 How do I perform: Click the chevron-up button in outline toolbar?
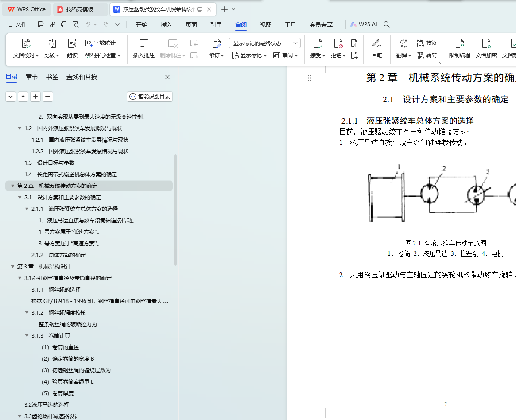tap(23, 97)
